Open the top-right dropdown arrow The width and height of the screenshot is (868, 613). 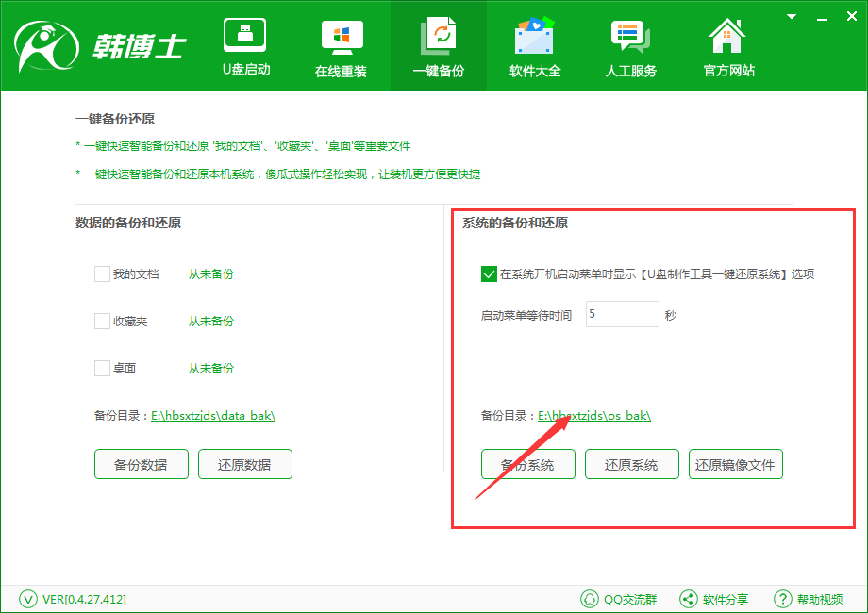(790, 15)
